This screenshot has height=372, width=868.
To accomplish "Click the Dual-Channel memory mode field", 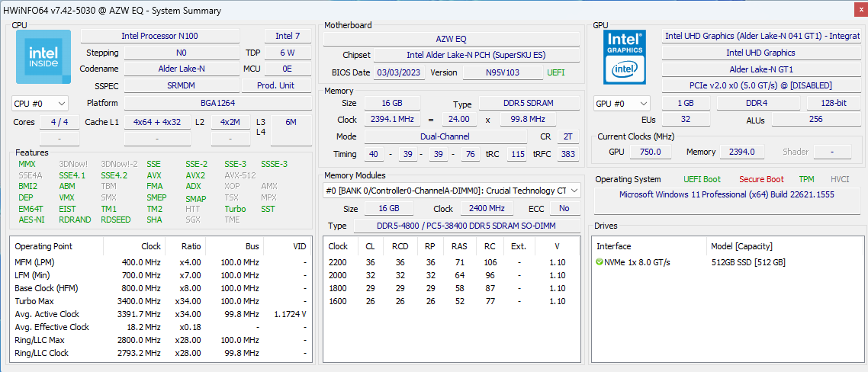I will click(445, 136).
